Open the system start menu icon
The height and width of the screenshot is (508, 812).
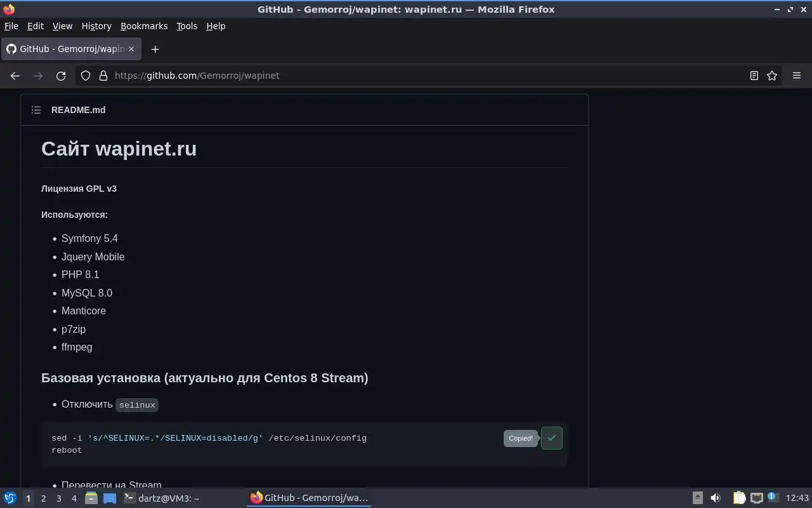pos(10,498)
